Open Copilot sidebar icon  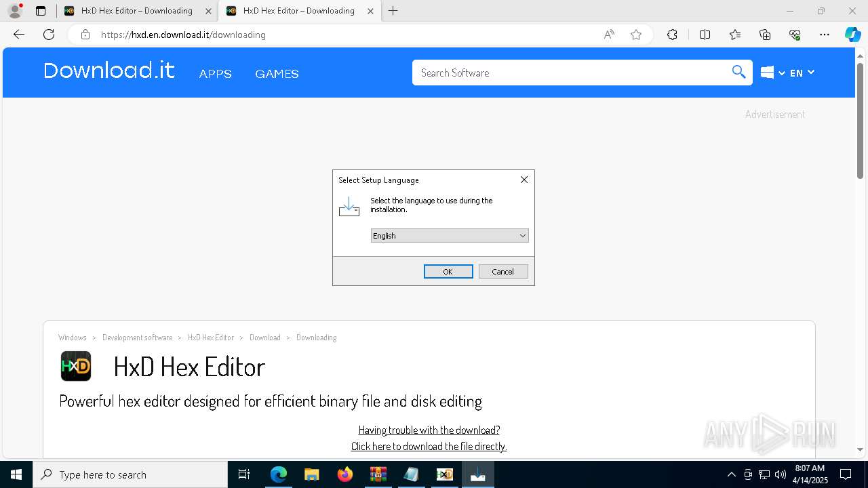852,35
